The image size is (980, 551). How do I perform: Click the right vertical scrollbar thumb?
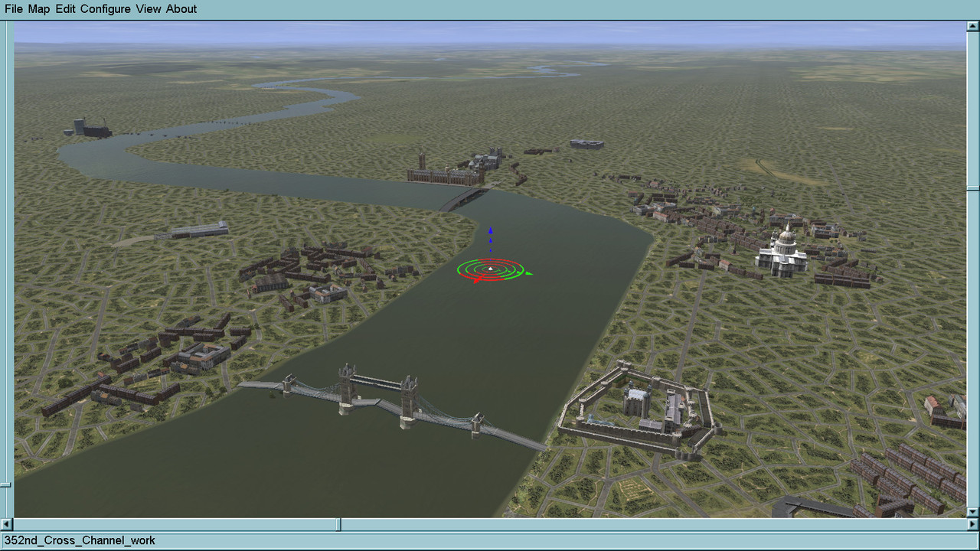point(973,187)
